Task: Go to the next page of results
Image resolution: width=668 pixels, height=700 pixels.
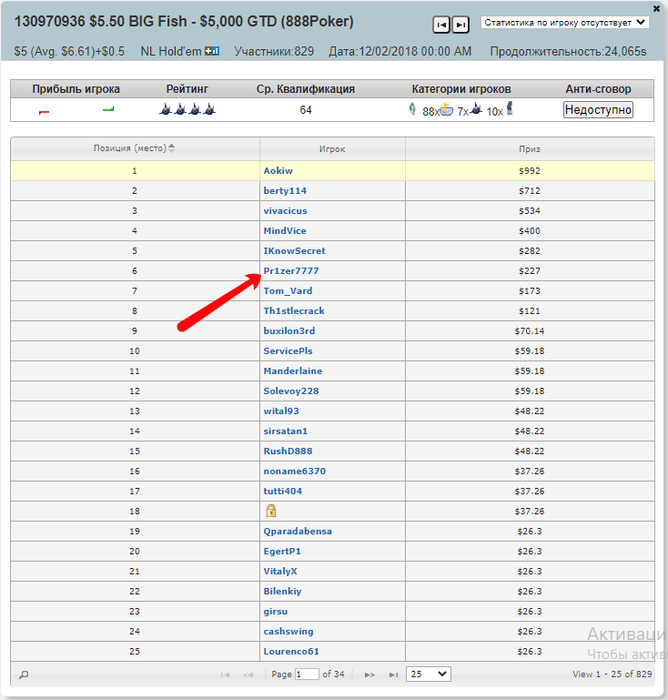Action: click(369, 675)
